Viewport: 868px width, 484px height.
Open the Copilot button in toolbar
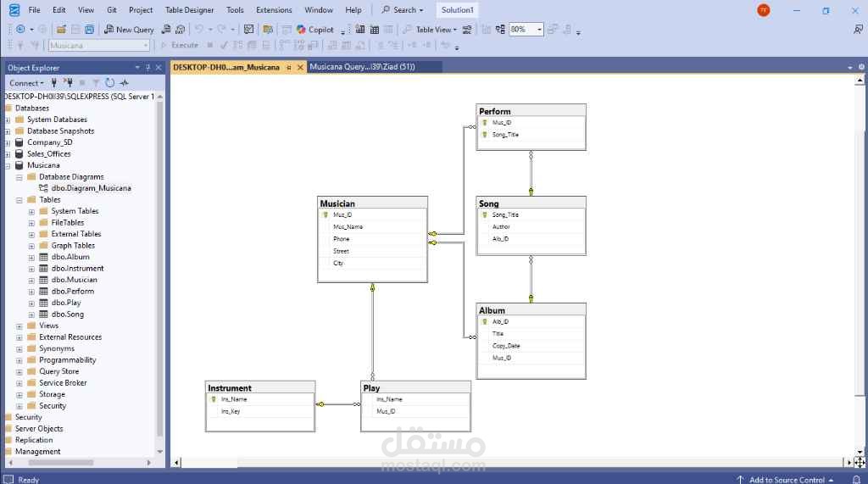pos(315,30)
